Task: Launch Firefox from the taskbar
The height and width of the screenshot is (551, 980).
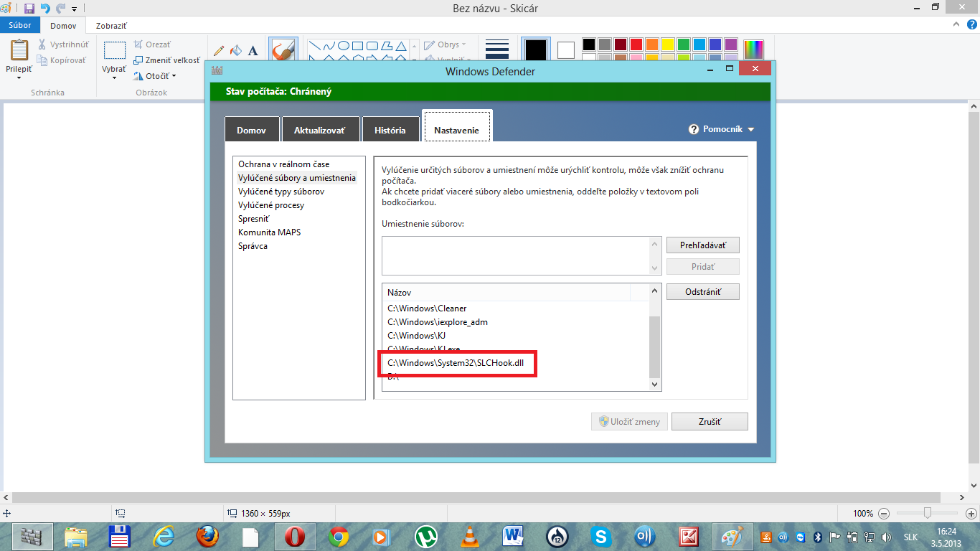Action: coord(207,536)
